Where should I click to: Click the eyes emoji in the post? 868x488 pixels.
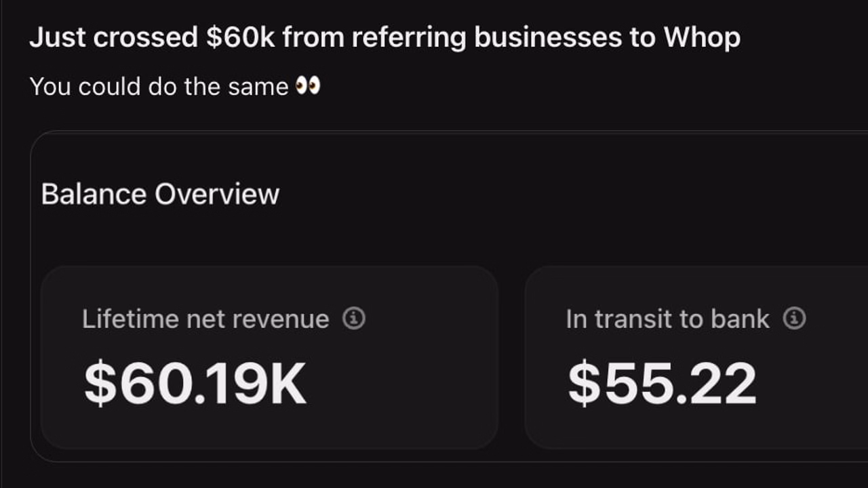pyautogui.click(x=308, y=86)
